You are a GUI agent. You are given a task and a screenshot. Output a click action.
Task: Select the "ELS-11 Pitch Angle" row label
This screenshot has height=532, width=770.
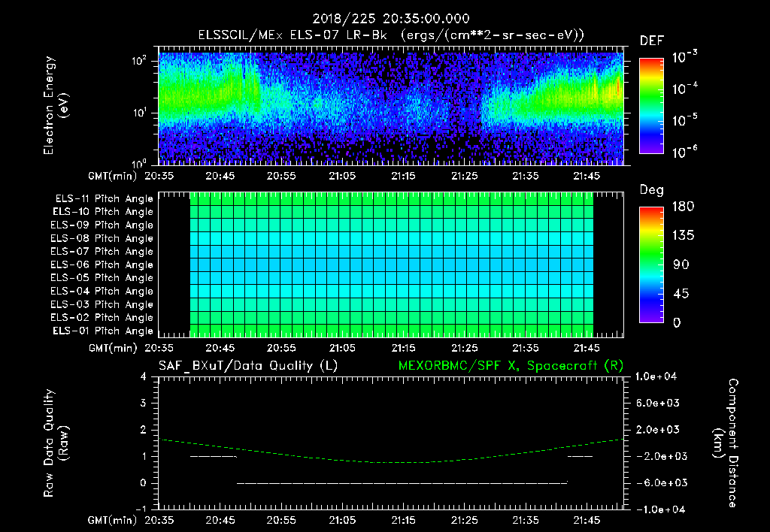coord(104,199)
